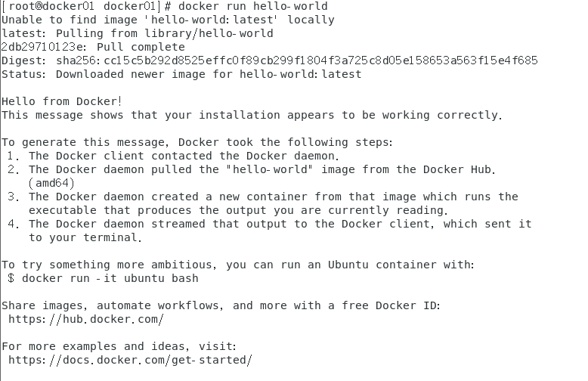This screenshot has width=588, height=381.
Task: Click the '2db29710123e: Pull complete' line
Action: [x=93, y=47]
